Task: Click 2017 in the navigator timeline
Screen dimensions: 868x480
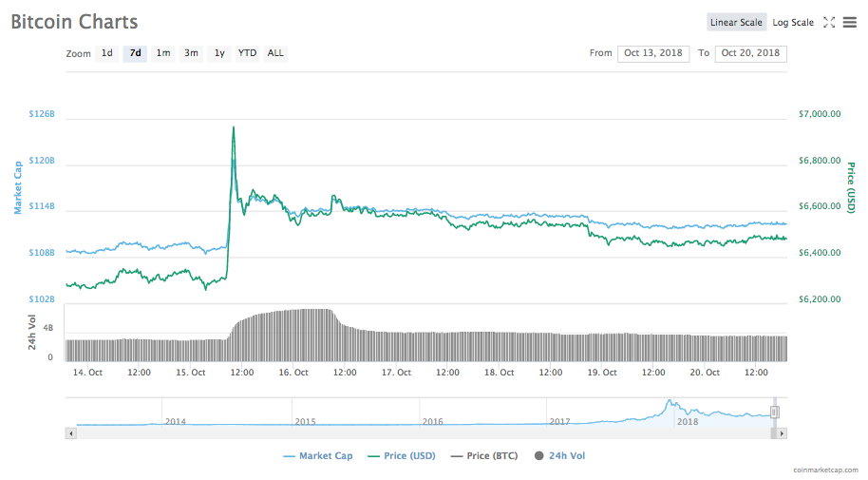Action: 559,422
